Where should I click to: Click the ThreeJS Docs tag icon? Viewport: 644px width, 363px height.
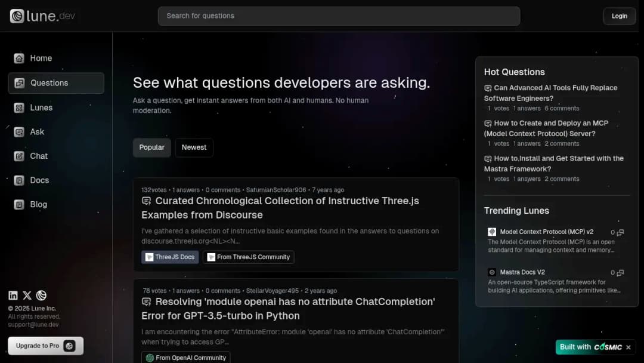(x=150, y=257)
